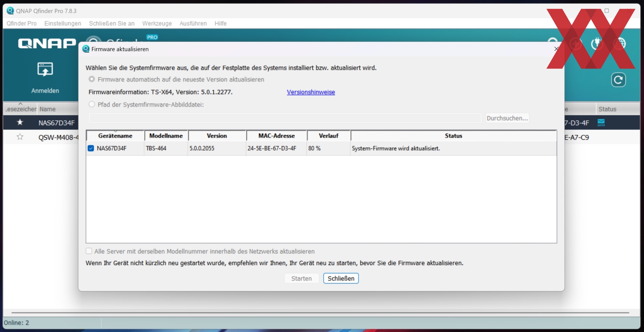This screenshot has width=644, height=332.
Task: Sort by Modellname column header
Action: [x=166, y=136]
